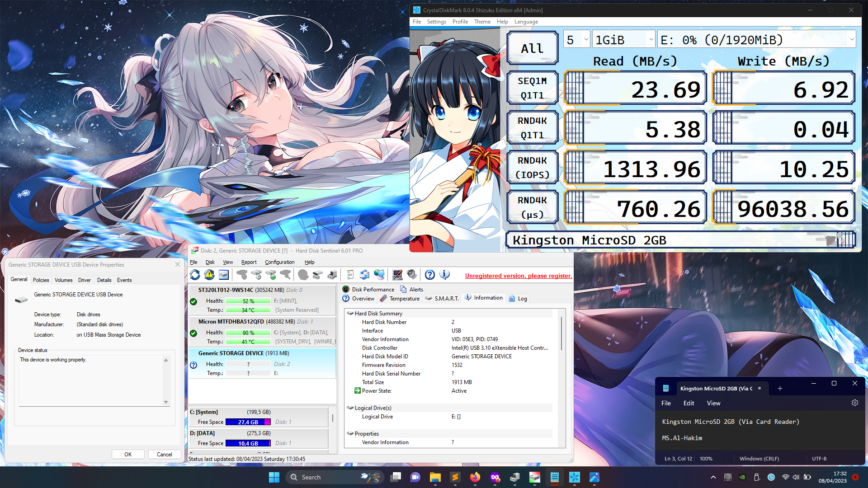Open Notepad settings gear icon
This screenshot has width=868, height=488.
[x=854, y=403]
